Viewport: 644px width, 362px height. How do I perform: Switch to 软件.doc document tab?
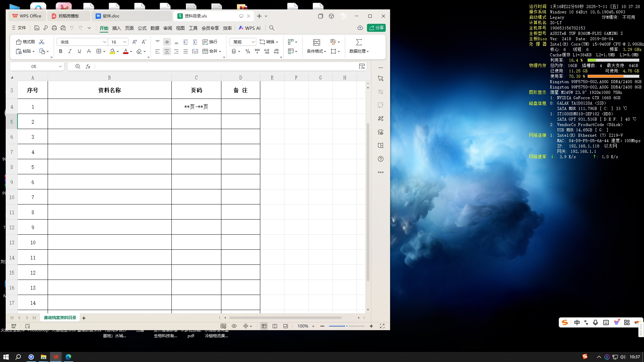[131, 16]
